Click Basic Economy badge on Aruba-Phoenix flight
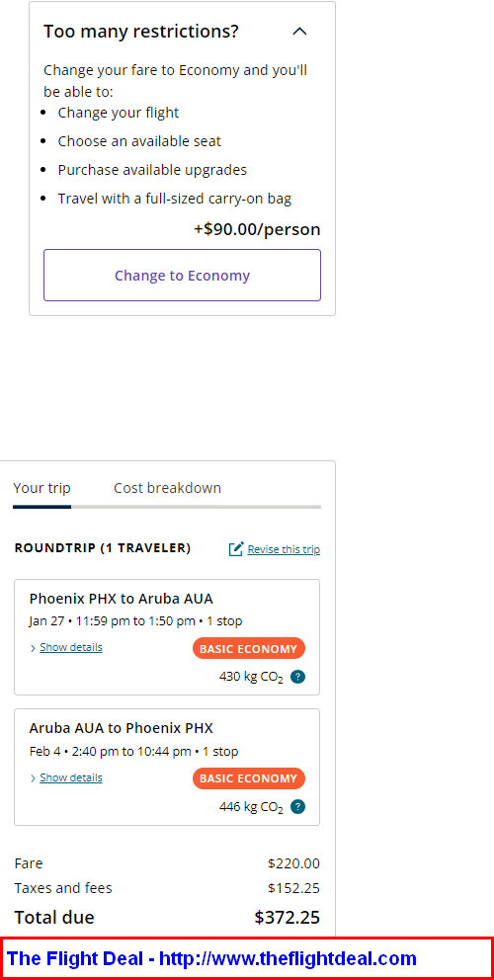494x980 pixels. (x=248, y=778)
